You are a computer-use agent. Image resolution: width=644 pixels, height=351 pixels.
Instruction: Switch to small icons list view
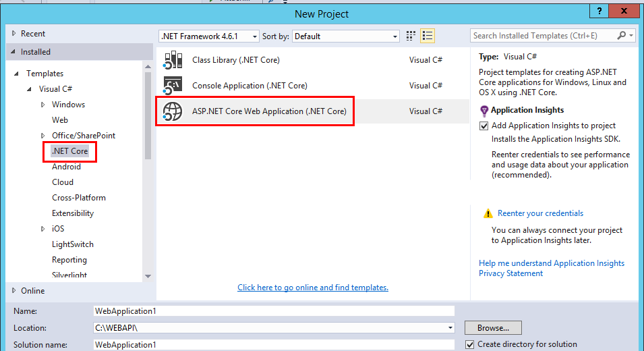pos(427,36)
